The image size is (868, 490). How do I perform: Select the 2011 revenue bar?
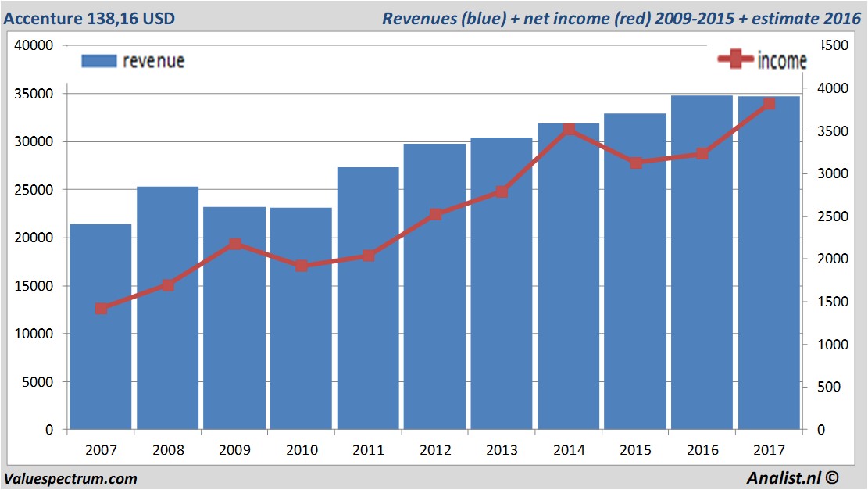[368, 298]
